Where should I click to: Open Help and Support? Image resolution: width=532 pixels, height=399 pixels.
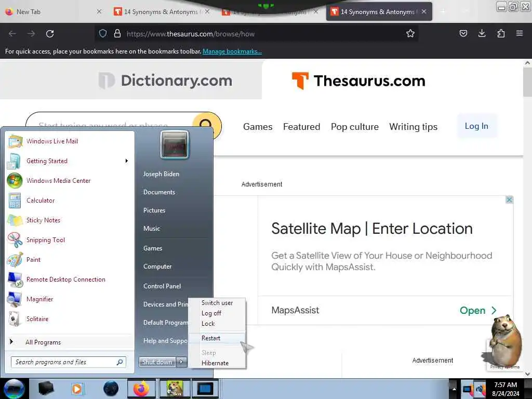[x=165, y=341]
